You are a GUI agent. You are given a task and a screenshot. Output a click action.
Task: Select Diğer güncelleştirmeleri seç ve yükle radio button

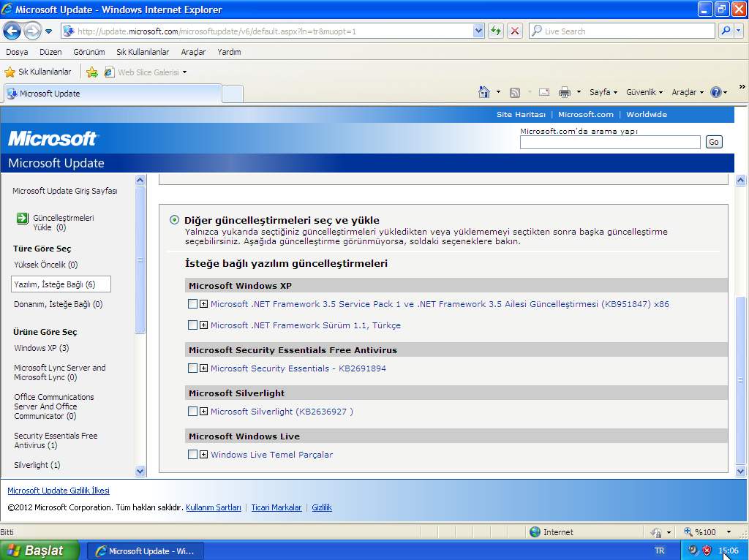click(174, 220)
